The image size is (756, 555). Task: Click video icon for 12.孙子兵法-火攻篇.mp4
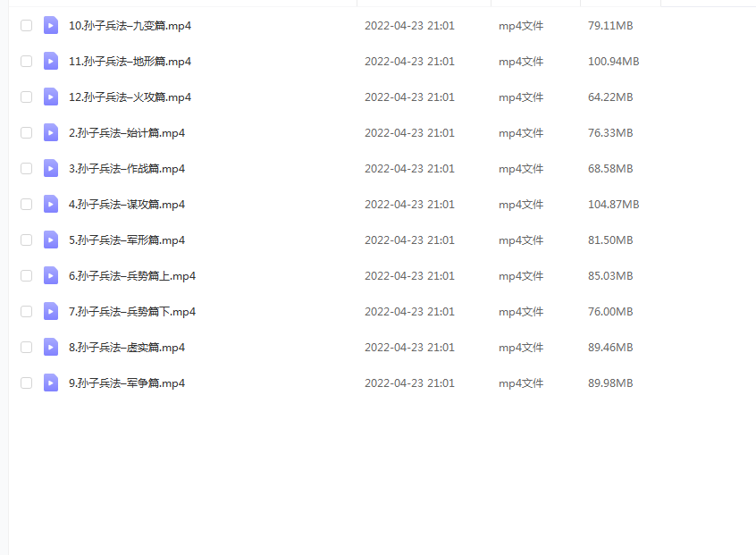(x=51, y=97)
